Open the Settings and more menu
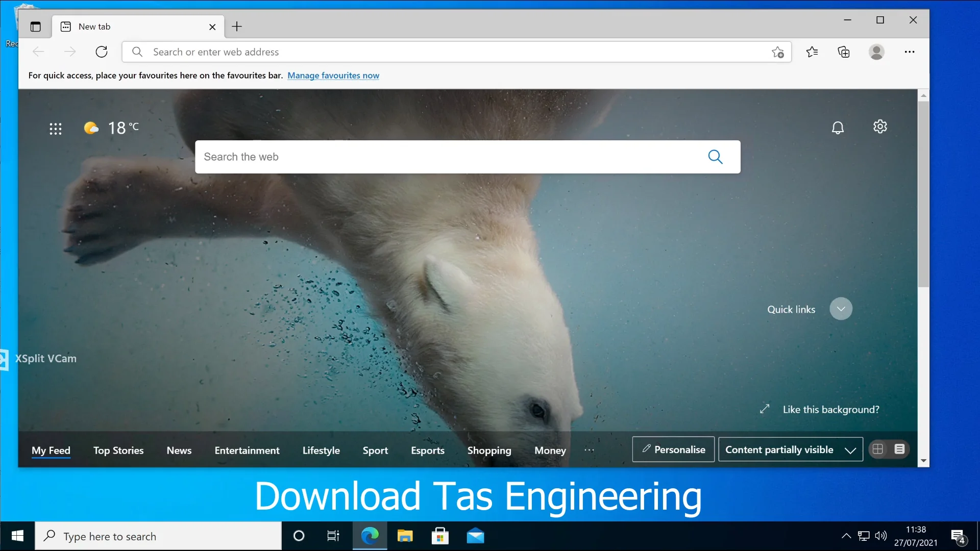The image size is (980, 551). [910, 52]
